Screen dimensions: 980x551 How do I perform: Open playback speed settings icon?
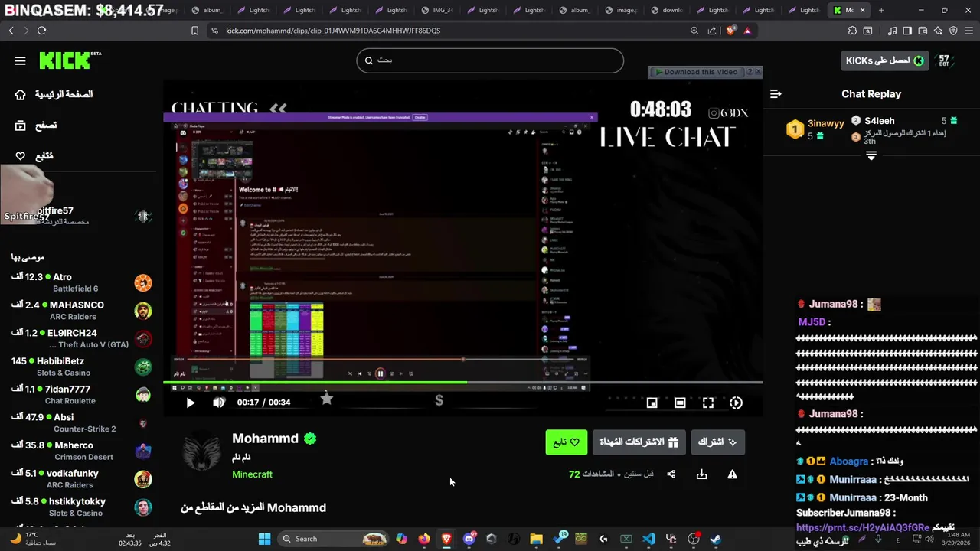pos(736,403)
